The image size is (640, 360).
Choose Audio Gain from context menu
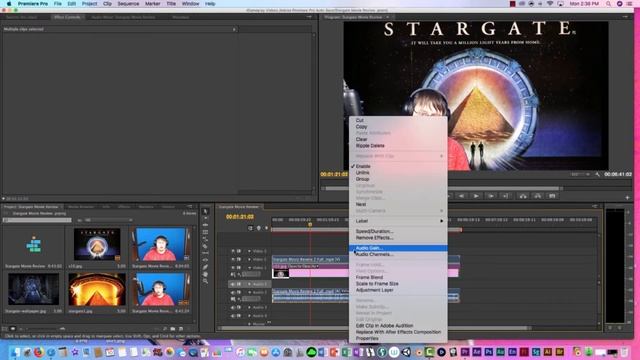[x=398, y=248]
